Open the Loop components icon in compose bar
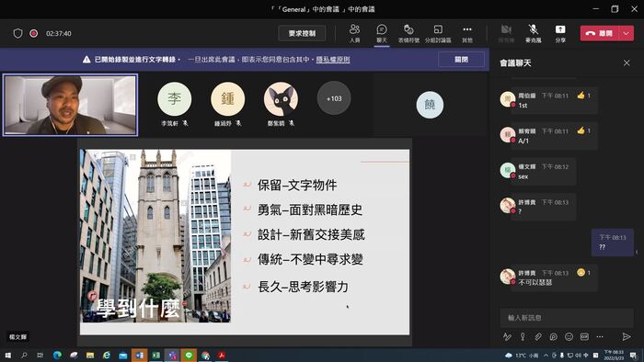644x362 pixels. click(553, 336)
